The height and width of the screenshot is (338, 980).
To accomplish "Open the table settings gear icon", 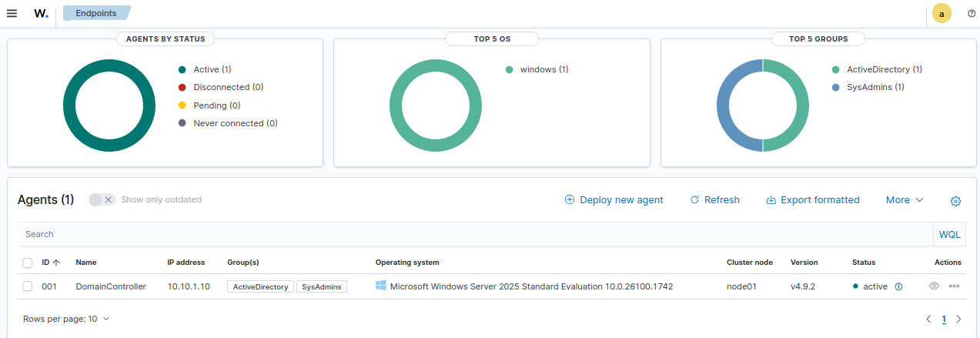I will [x=955, y=201].
